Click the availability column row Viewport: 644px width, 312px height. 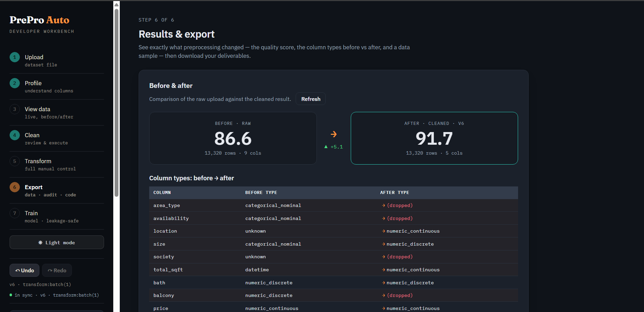coord(334,218)
